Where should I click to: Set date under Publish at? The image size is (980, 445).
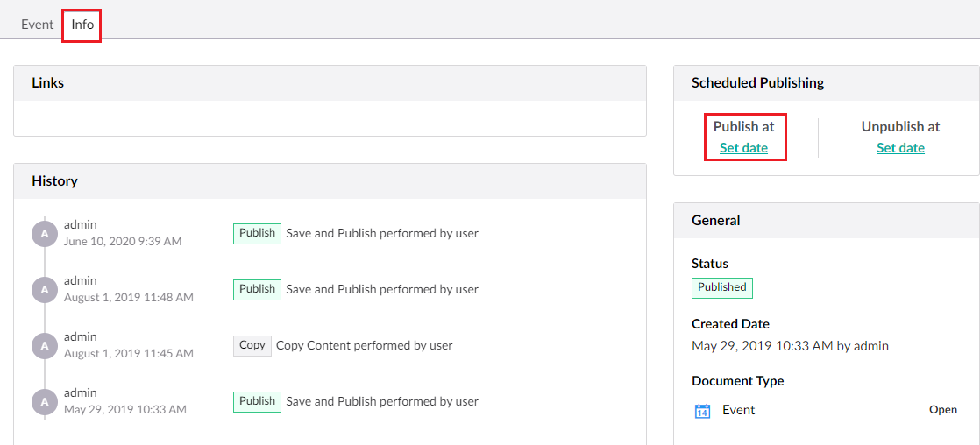(743, 148)
